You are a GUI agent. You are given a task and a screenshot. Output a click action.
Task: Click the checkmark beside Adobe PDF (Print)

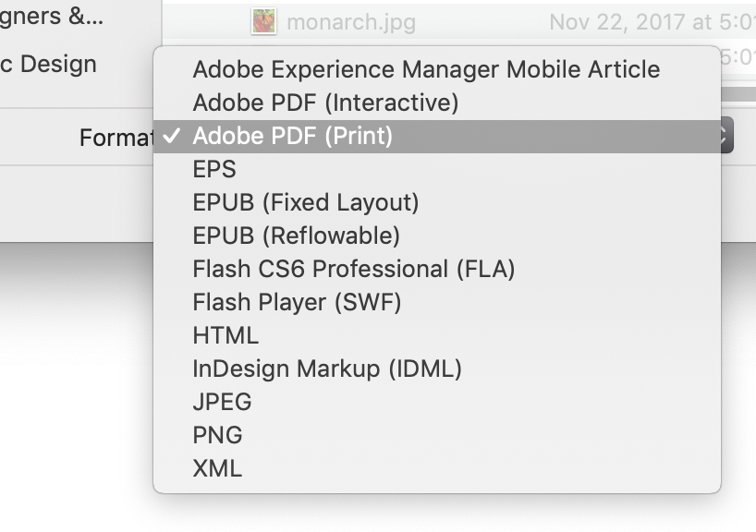(172, 136)
